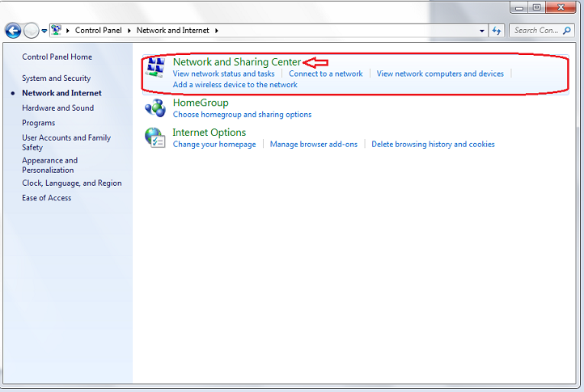The image size is (584, 392).
Task: Open System and Security category
Action: pos(56,78)
